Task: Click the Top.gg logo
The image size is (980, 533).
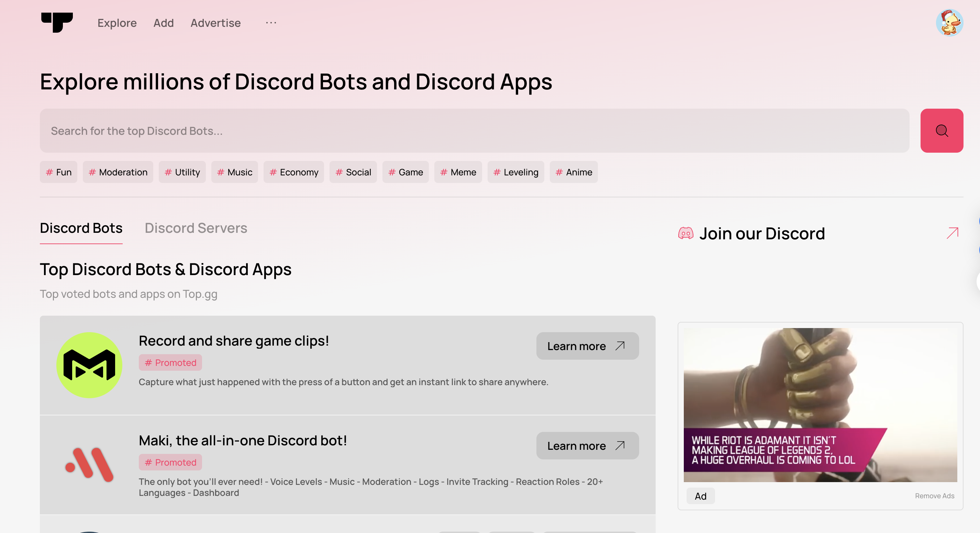Action: click(57, 22)
